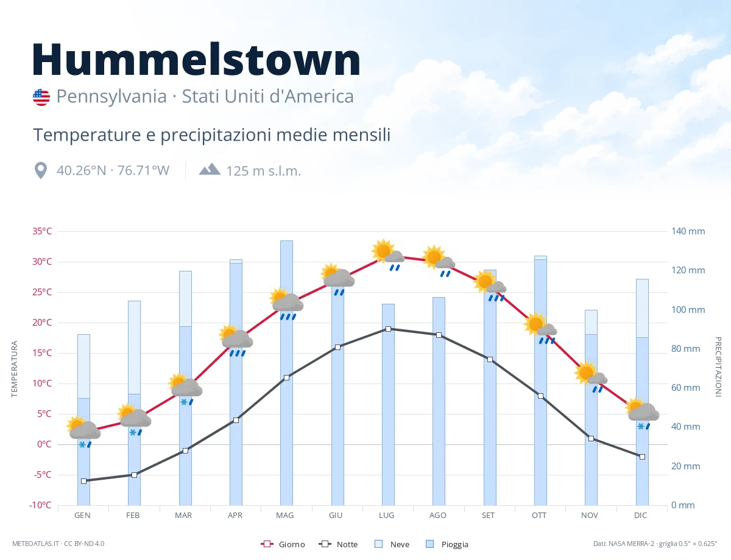This screenshot has width=731, height=560.
Task: Click the APR rainy weather icon
Action: click(236, 341)
